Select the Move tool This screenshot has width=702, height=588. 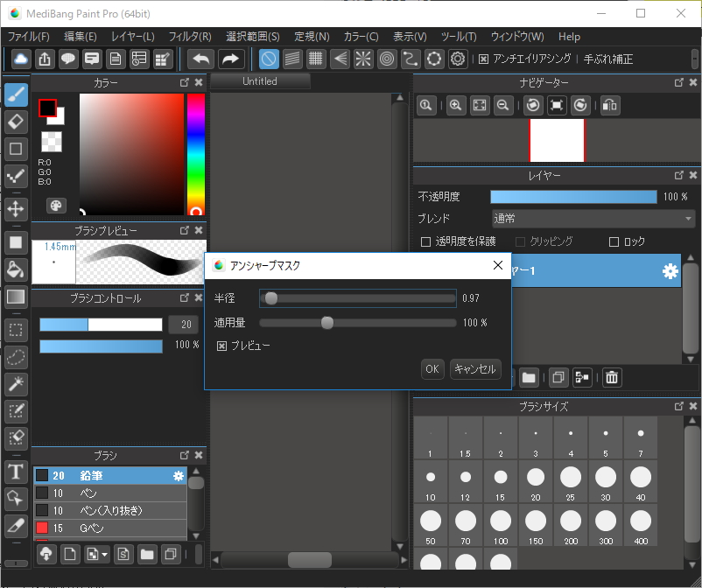point(16,208)
